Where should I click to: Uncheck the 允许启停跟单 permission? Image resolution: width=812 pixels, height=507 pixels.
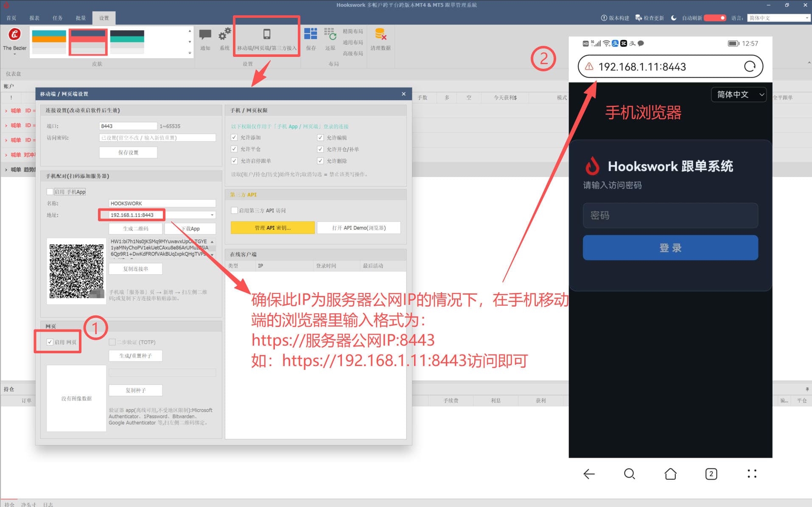point(234,161)
